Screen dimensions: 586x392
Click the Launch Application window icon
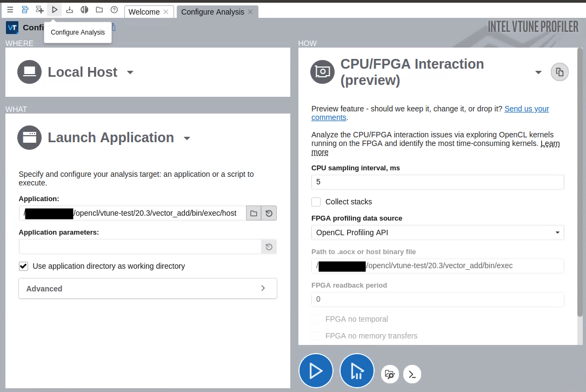(x=30, y=137)
